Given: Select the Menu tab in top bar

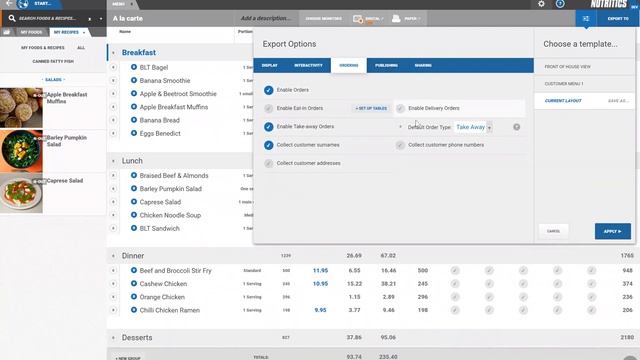Looking at the screenshot, I should [118, 4].
